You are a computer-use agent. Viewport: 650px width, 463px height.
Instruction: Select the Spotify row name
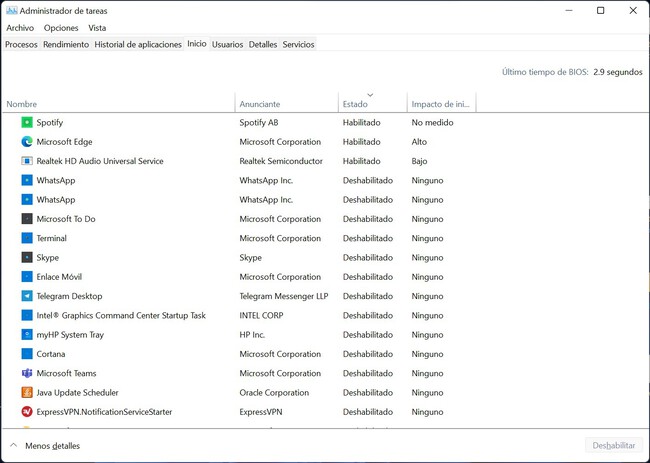[49, 122]
